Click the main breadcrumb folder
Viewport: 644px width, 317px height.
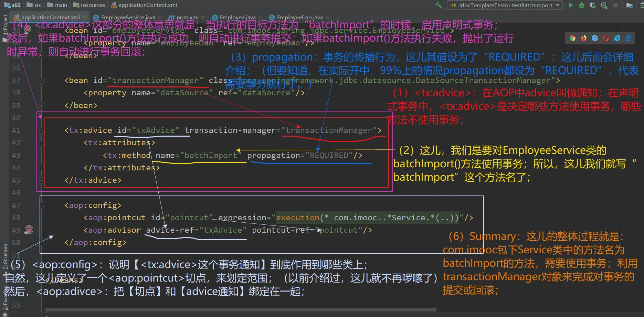coord(57,5)
